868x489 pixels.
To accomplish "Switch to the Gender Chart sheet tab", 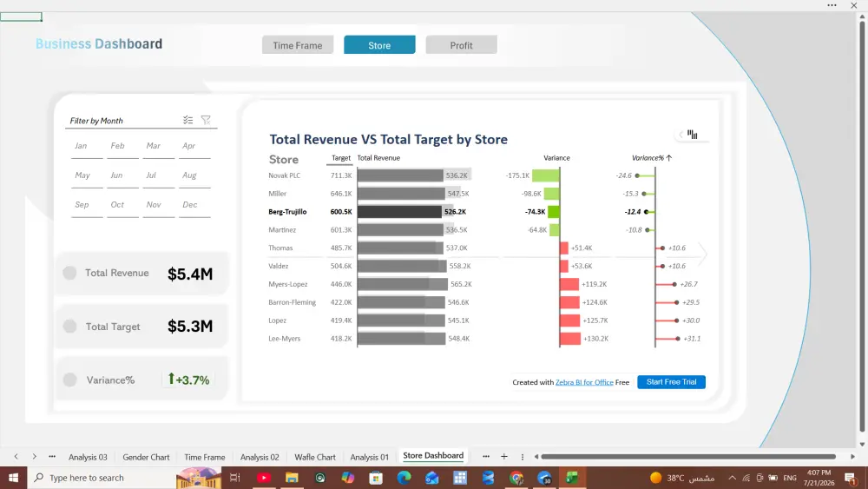I will tap(146, 457).
